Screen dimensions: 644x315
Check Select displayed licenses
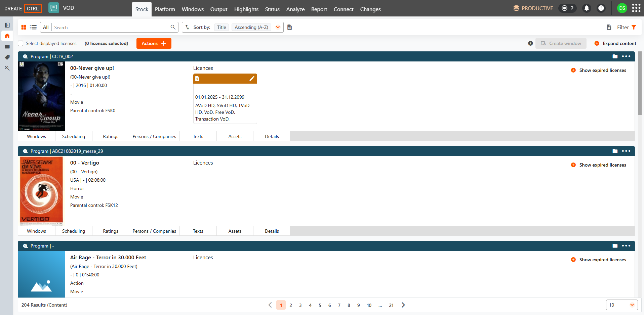pos(21,43)
